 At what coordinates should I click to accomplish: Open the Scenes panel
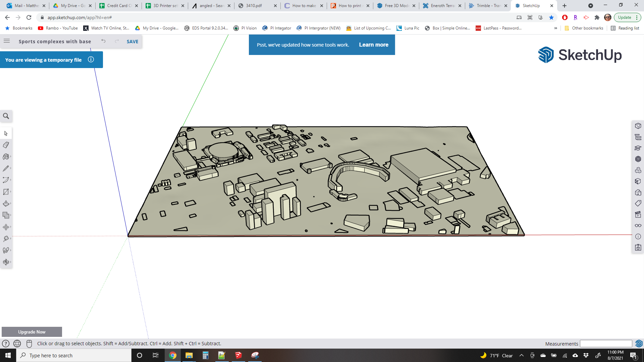638,215
